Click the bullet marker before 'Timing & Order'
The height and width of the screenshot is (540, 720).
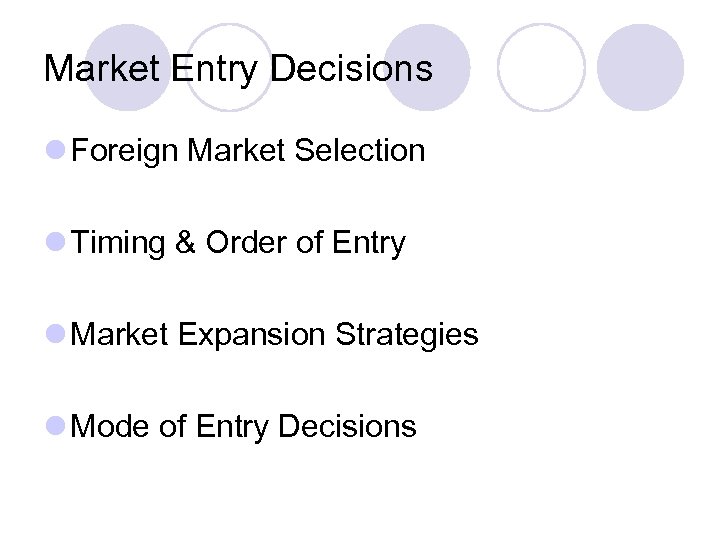point(56,244)
